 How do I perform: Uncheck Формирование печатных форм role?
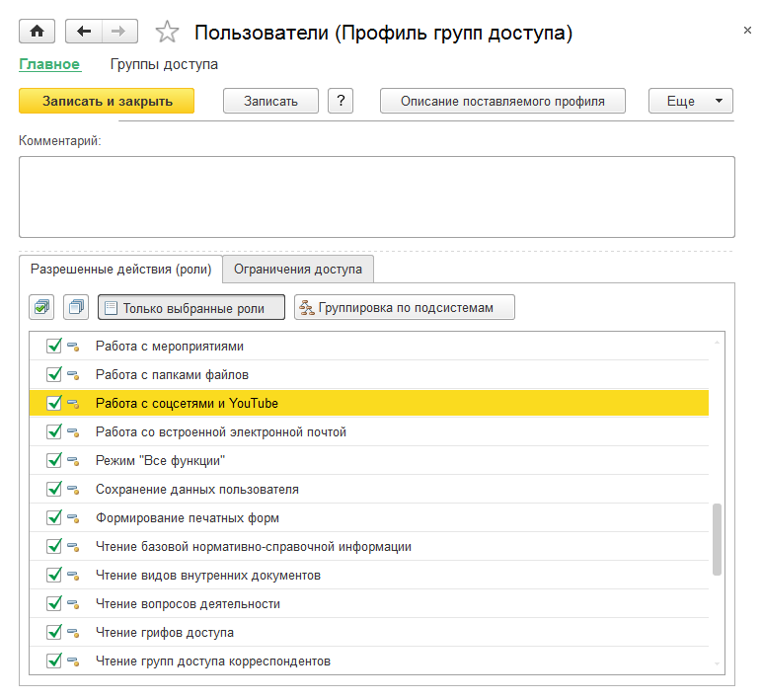click(54, 517)
